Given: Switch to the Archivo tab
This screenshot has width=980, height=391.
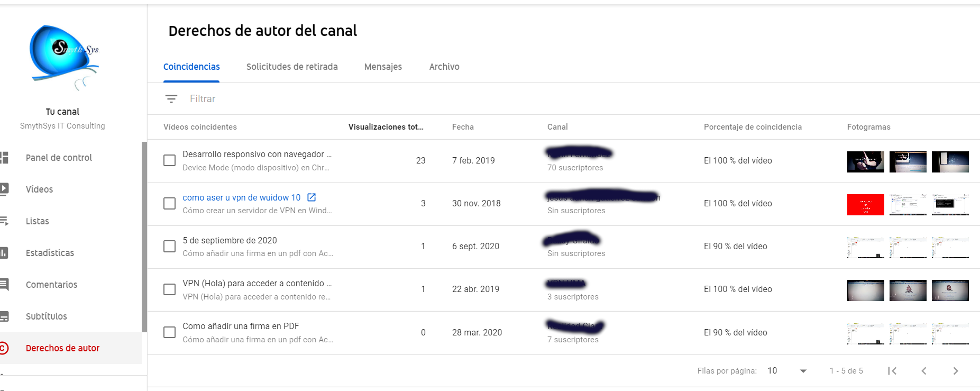Looking at the screenshot, I should click(x=444, y=67).
